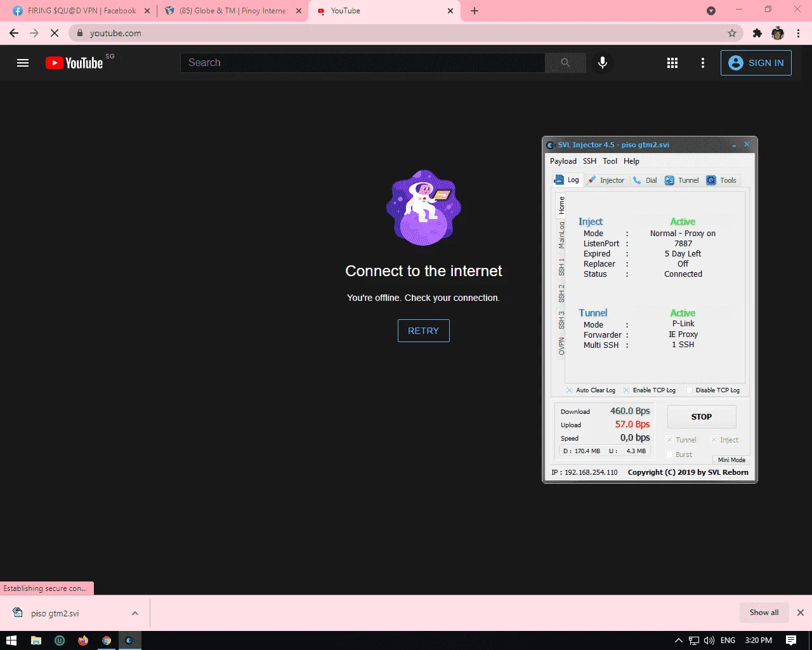
Task: Open Payload menu in SVL Injector
Action: (563, 161)
